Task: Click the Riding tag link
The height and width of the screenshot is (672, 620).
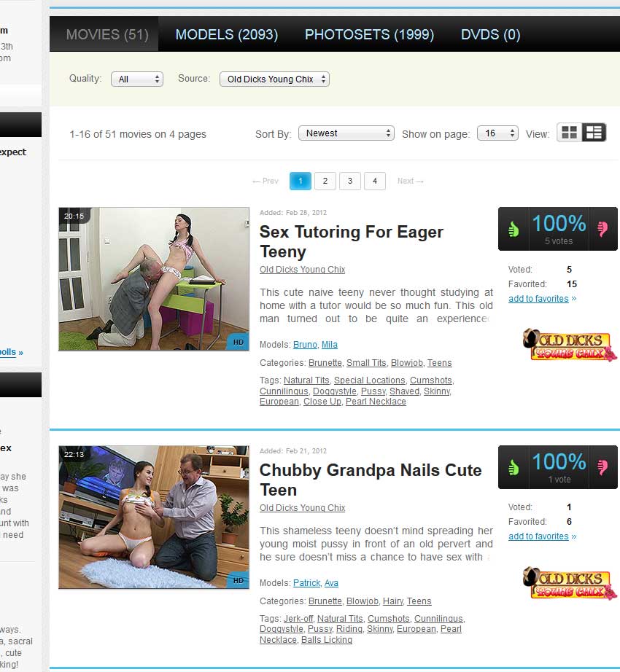Action: [x=349, y=629]
